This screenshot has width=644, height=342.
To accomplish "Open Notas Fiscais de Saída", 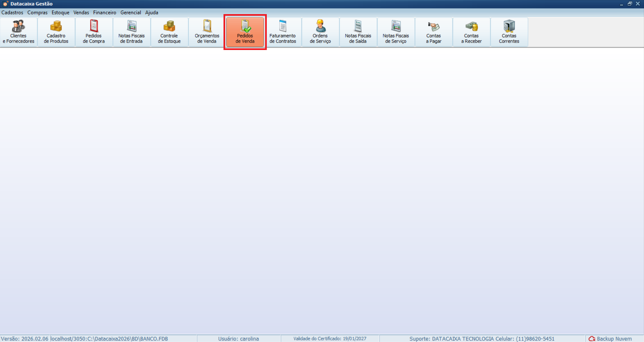I will click(358, 32).
